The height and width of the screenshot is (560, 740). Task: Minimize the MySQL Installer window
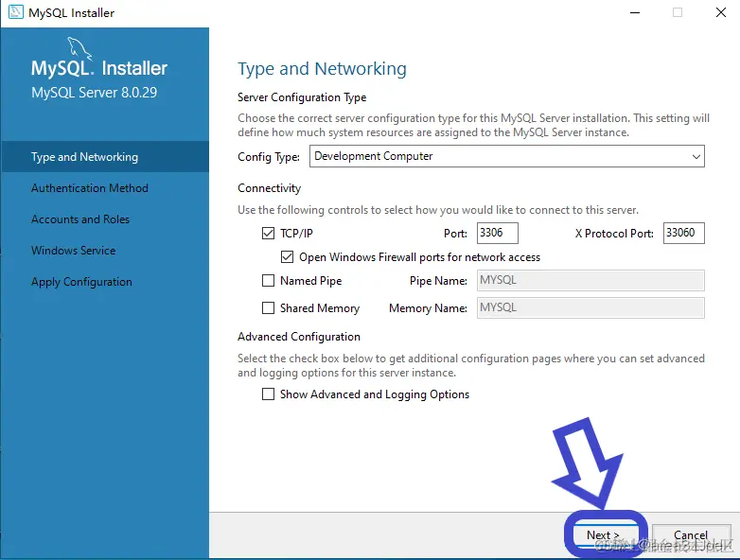tap(635, 12)
